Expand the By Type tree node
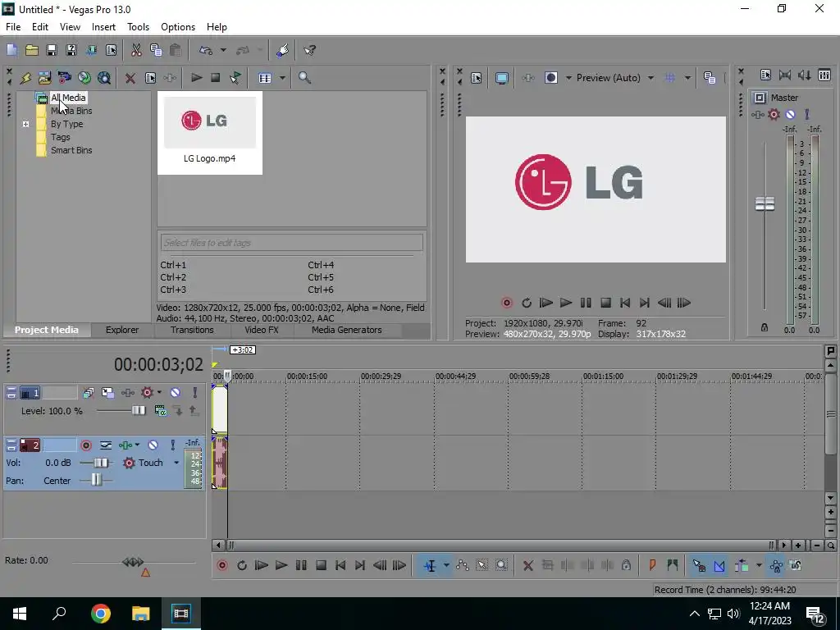The image size is (840, 630). coord(25,125)
